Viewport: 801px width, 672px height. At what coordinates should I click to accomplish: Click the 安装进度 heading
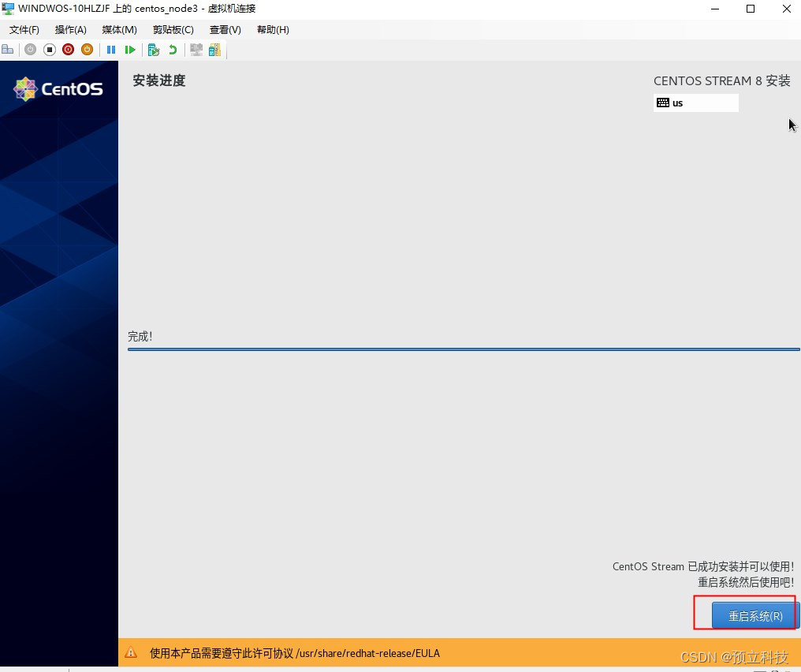159,80
